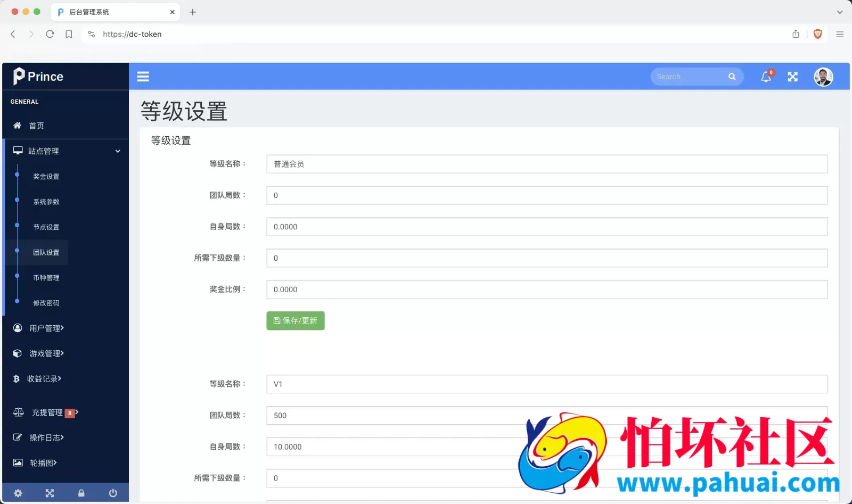Viewport: 852px width, 504px height.
Task: Open the Brave shields icon
Action: tap(818, 34)
